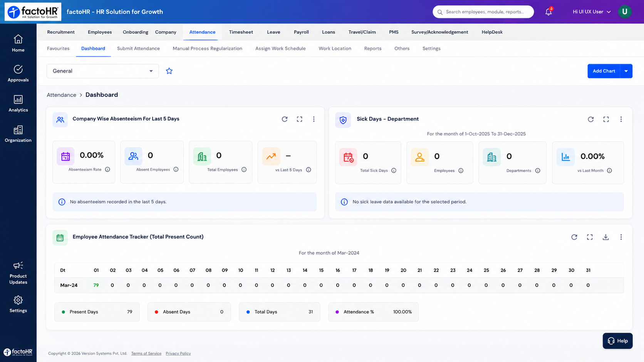
Task: Switch to the Employees module tab
Action: 100,32
